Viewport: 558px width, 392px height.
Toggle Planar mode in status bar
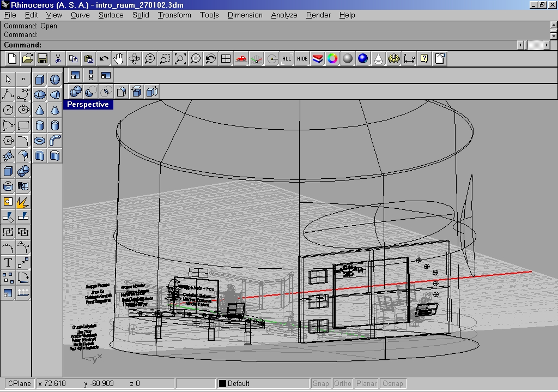tap(366, 383)
